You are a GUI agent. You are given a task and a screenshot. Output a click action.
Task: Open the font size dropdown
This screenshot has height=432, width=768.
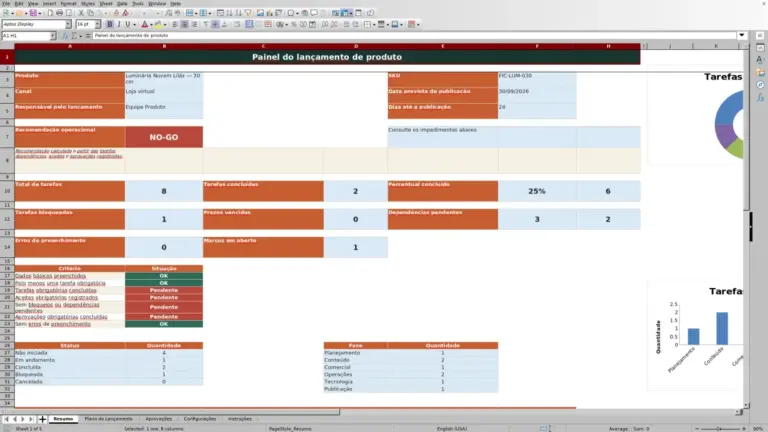tap(97, 24)
